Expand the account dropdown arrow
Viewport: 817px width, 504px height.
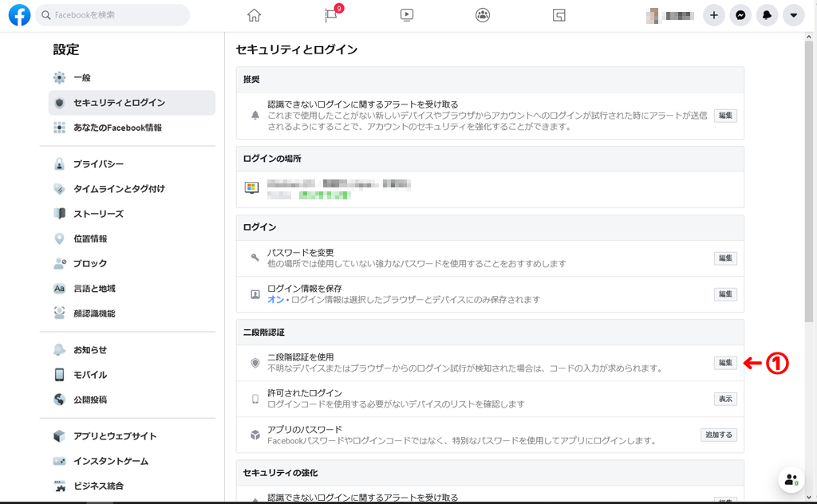tap(794, 15)
